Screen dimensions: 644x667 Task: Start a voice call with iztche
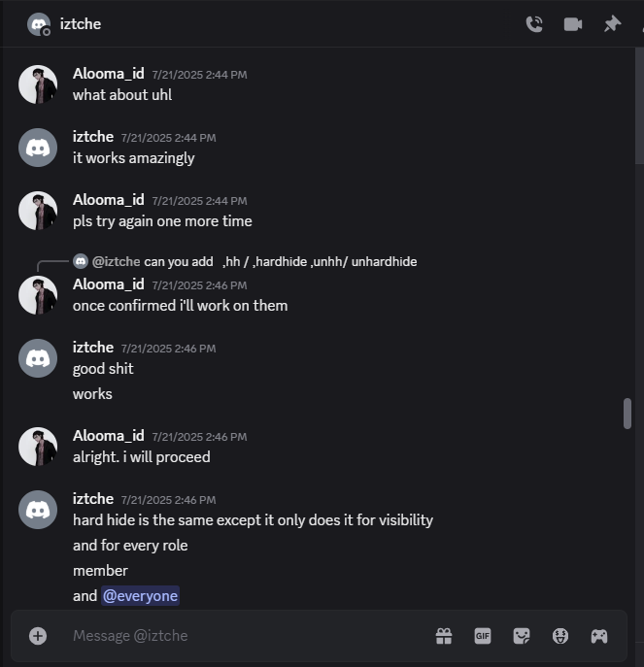533,24
